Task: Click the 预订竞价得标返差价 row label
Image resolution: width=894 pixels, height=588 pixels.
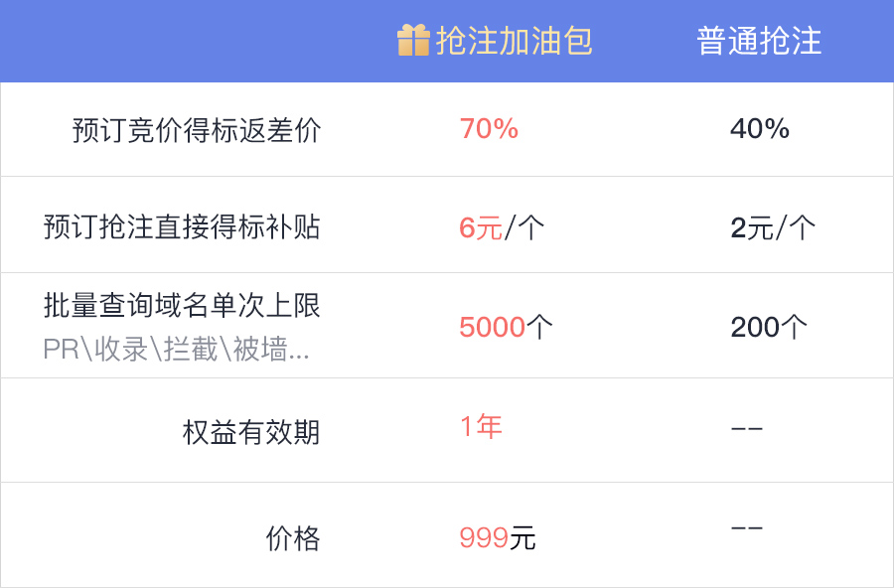Action: coord(197,130)
